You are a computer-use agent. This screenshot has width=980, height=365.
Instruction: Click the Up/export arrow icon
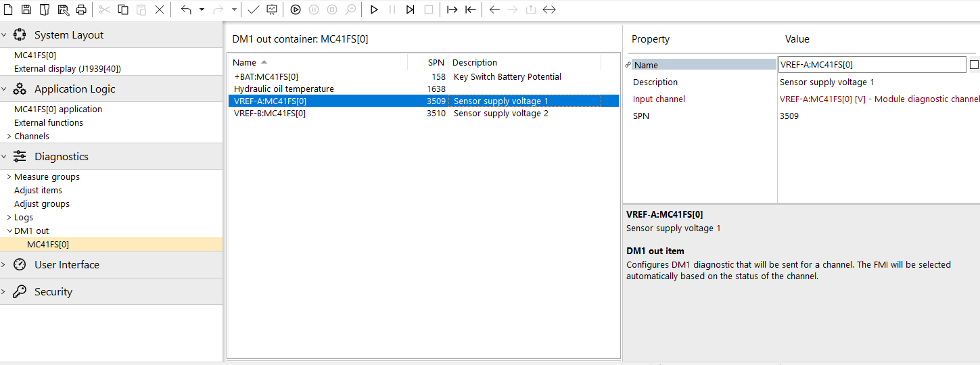coord(531,9)
